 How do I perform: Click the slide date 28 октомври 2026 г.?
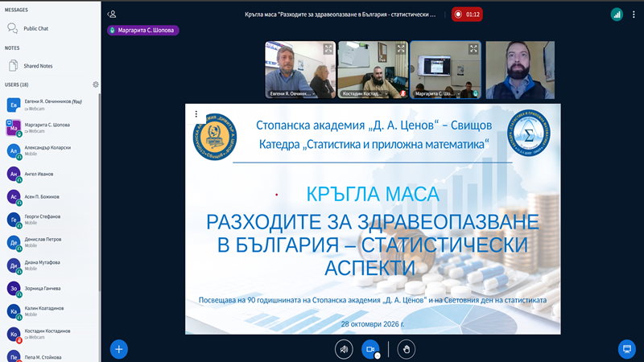pos(373,324)
